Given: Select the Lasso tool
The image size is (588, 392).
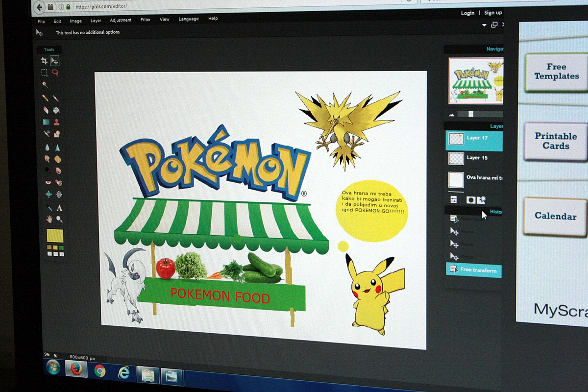Looking at the screenshot, I should (x=55, y=73).
